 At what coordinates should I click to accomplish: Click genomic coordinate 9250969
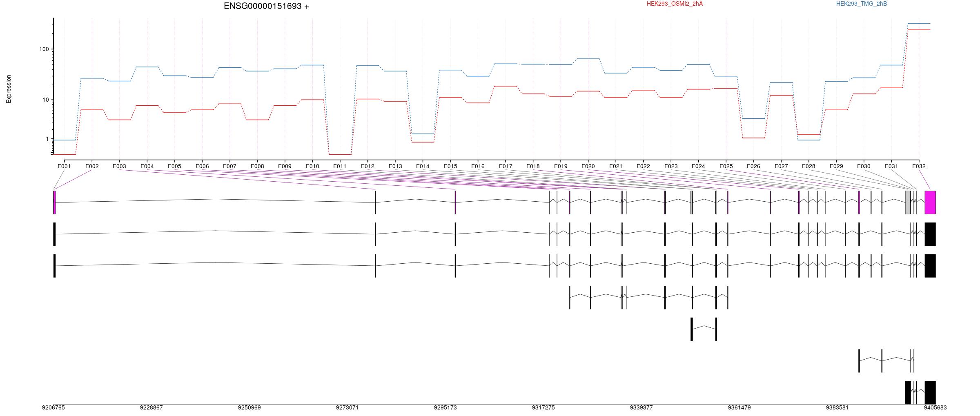coord(249,407)
